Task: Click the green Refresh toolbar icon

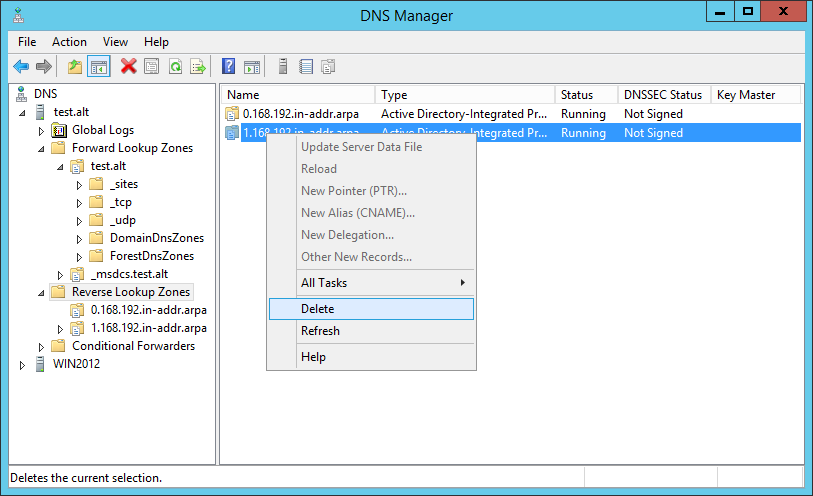Action: click(175, 67)
